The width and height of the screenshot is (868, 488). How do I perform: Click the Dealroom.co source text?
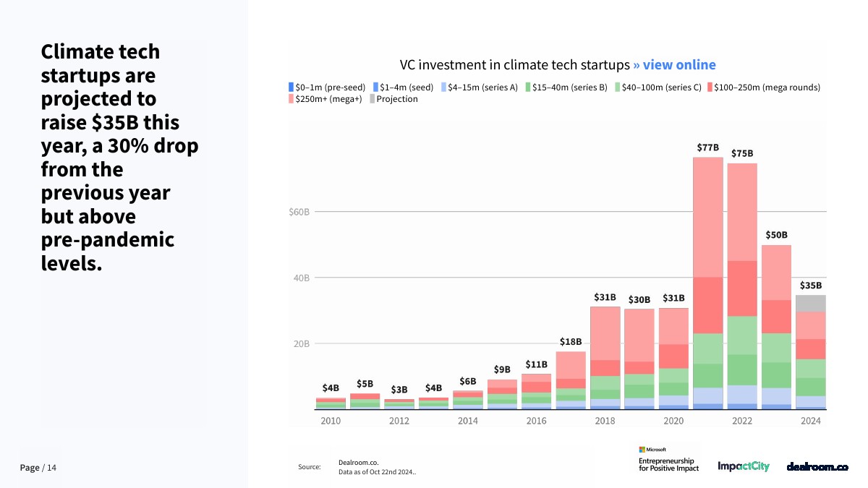pyautogui.click(x=358, y=463)
